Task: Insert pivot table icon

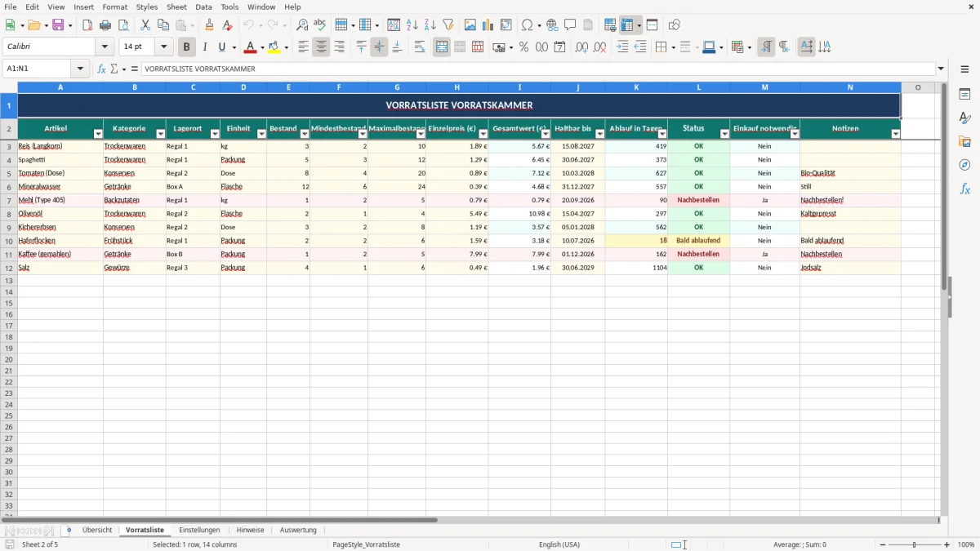Action: tap(506, 25)
